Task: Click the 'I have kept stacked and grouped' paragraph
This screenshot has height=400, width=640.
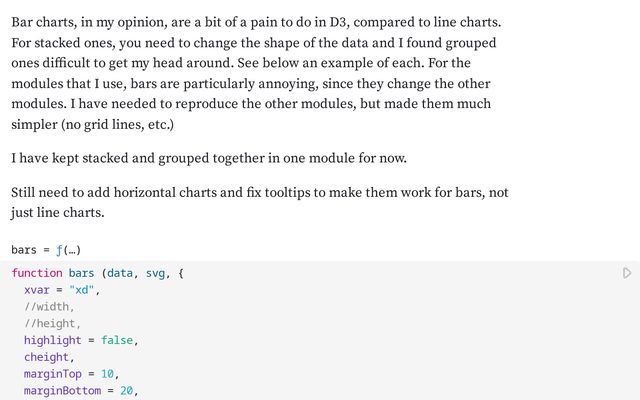Action: (x=210, y=158)
